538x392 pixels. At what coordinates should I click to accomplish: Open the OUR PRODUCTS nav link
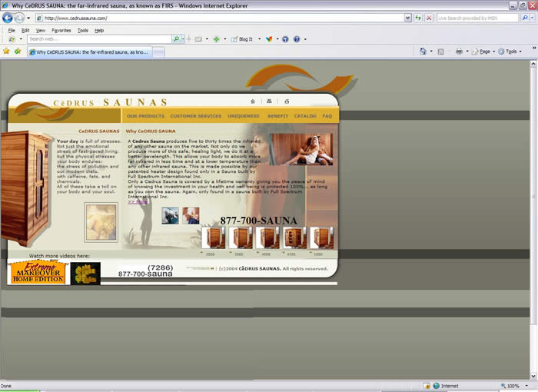point(145,116)
